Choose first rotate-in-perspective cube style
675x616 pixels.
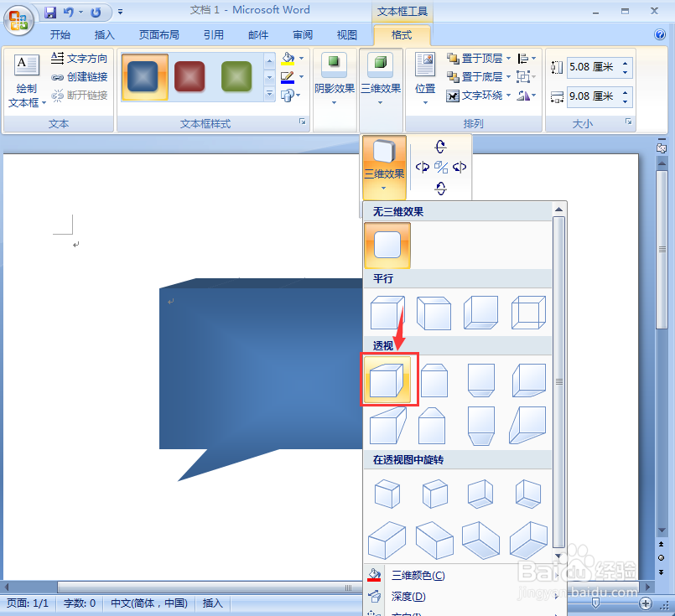(387, 494)
